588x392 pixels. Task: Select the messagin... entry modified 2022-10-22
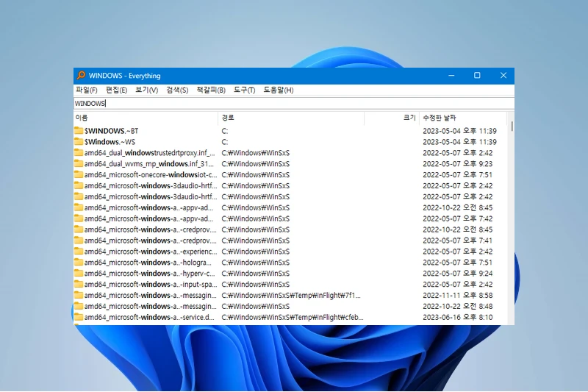pos(151,306)
